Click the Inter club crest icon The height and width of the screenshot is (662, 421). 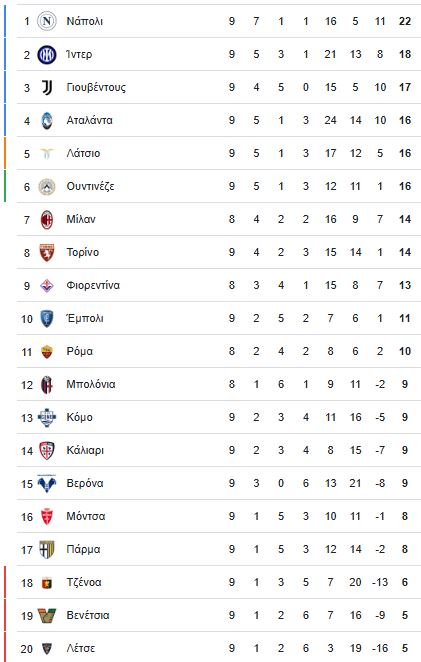[47, 54]
